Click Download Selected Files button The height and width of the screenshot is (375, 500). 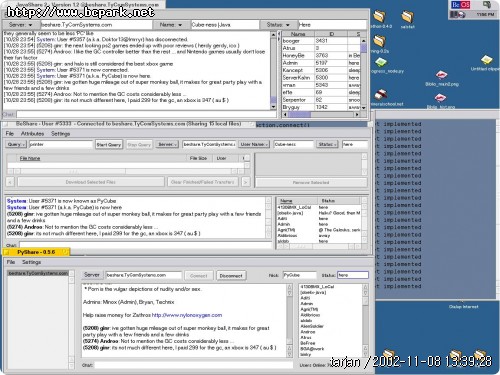pyautogui.click(x=91, y=182)
